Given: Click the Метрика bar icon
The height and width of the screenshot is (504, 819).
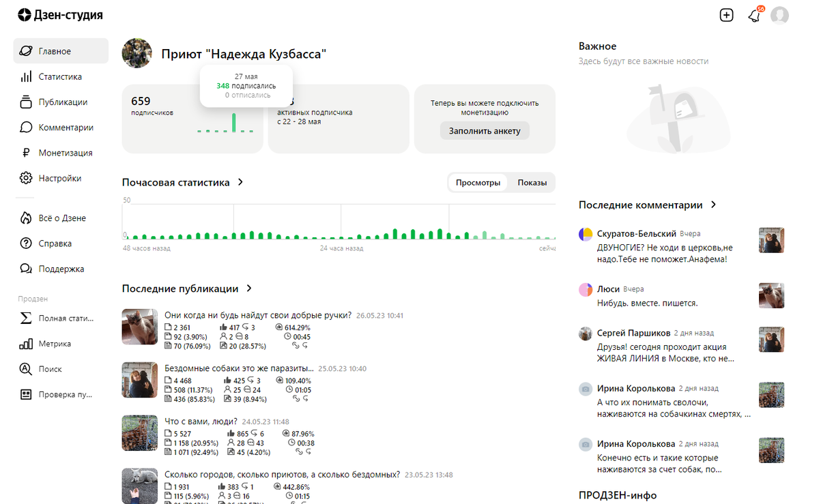Looking at the screenshot, I should click(x=26, y=344).
